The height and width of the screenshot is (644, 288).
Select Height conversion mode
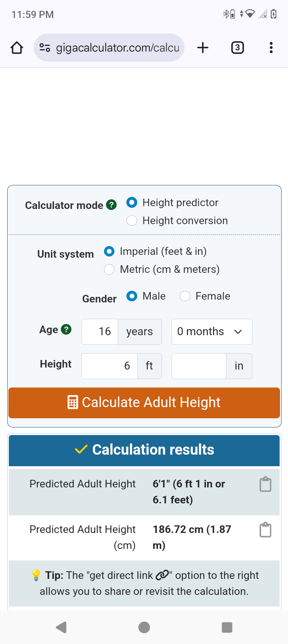click(132, 221)
